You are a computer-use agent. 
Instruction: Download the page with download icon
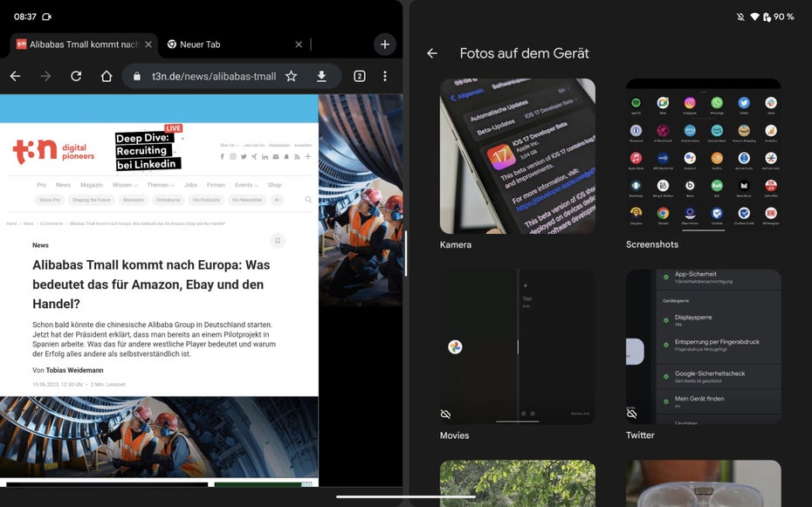pyautogui.click(x=321, y=76)
